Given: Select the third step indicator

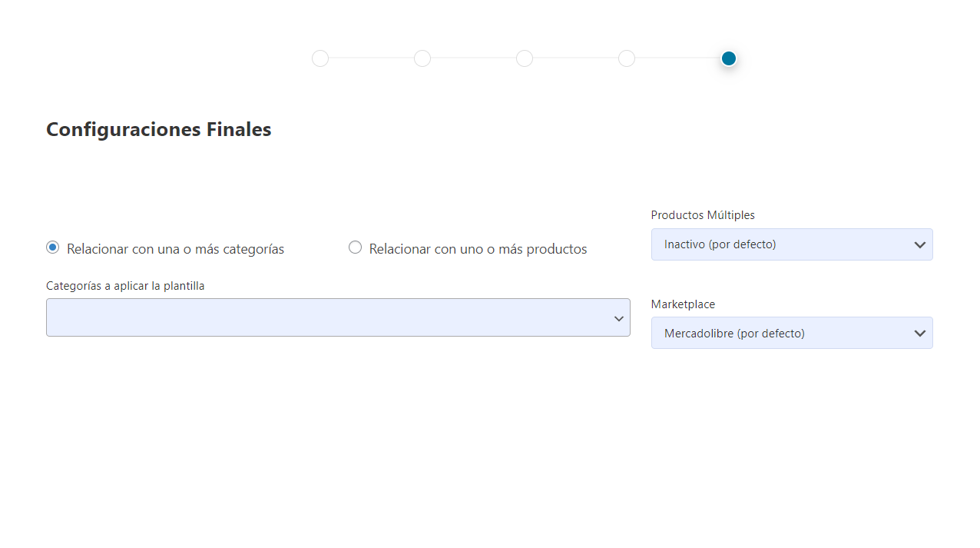Looking at the screenshot, I should pos(525,58).
